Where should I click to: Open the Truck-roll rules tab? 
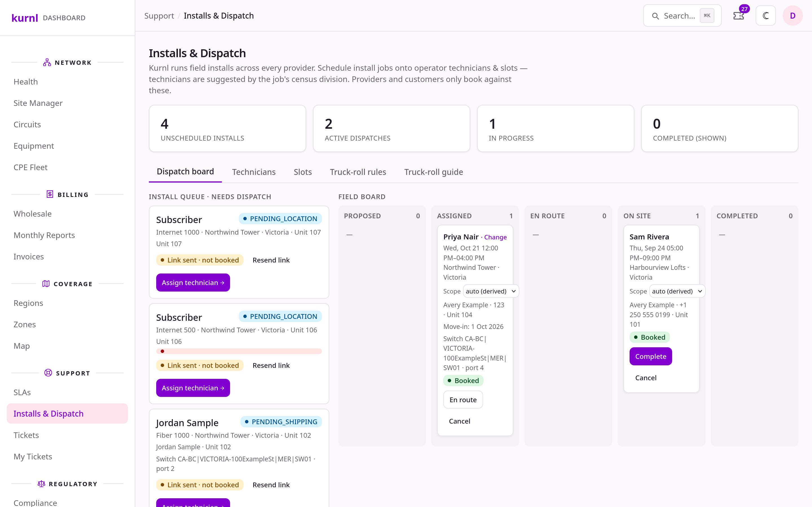(x=358, y=172)
